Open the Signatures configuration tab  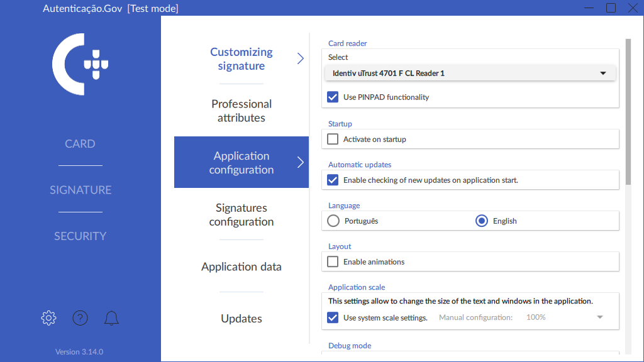click(241, 215)
